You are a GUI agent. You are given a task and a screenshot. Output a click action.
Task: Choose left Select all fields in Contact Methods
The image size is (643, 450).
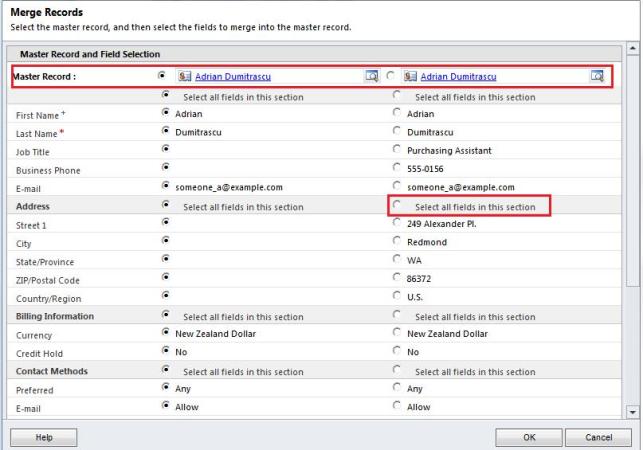click(x=165, y=369)
